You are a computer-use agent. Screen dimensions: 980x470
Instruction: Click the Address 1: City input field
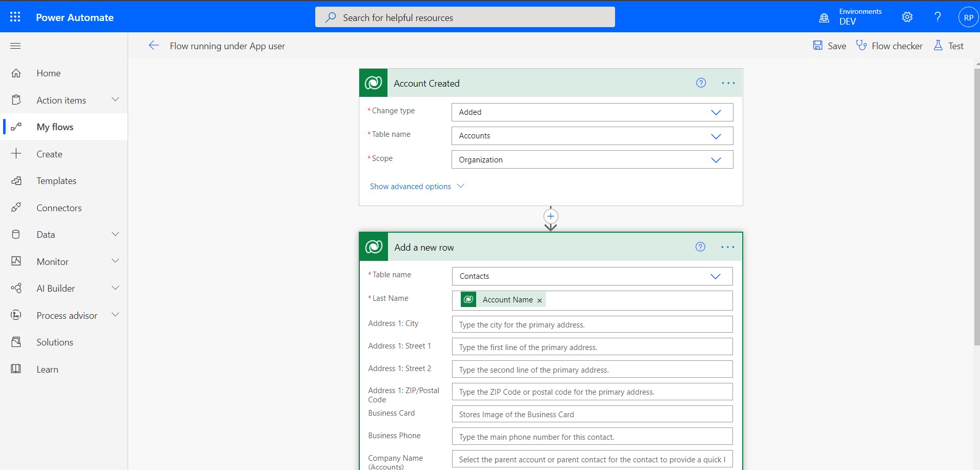(x=592, y=324)
